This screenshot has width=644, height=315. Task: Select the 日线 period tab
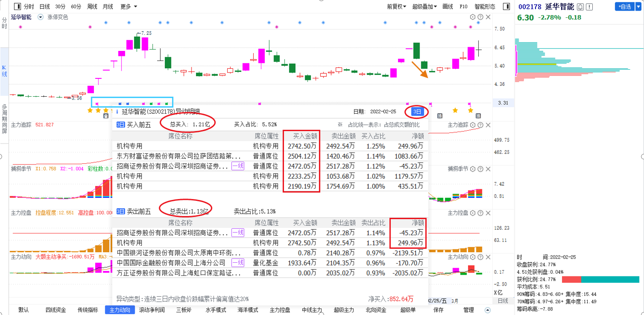point(44,6)
